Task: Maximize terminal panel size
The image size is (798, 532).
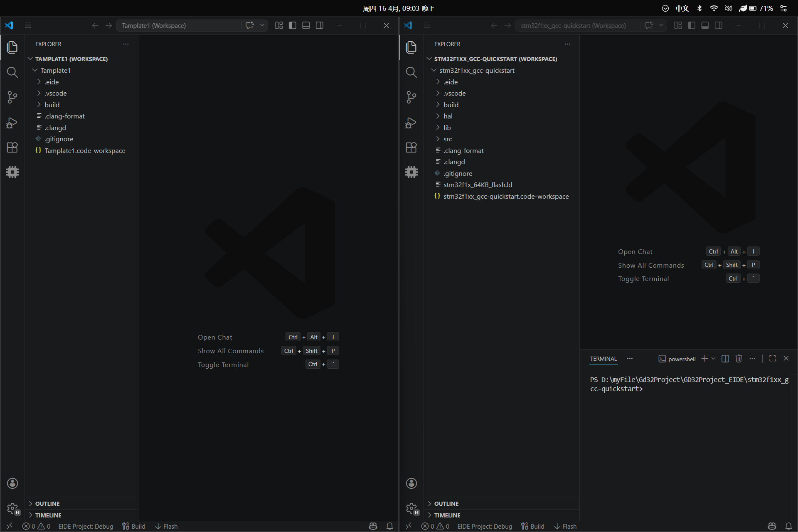Action: (773, 358)
